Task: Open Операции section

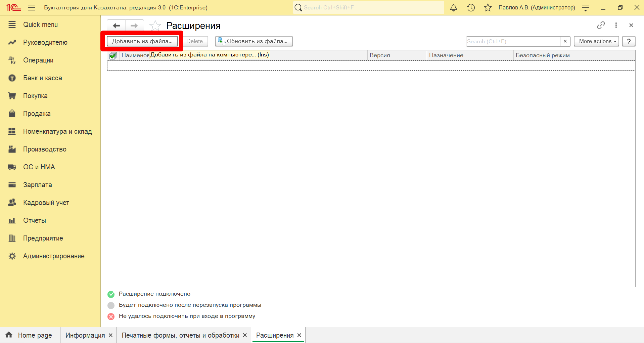Action: point(38,60)
